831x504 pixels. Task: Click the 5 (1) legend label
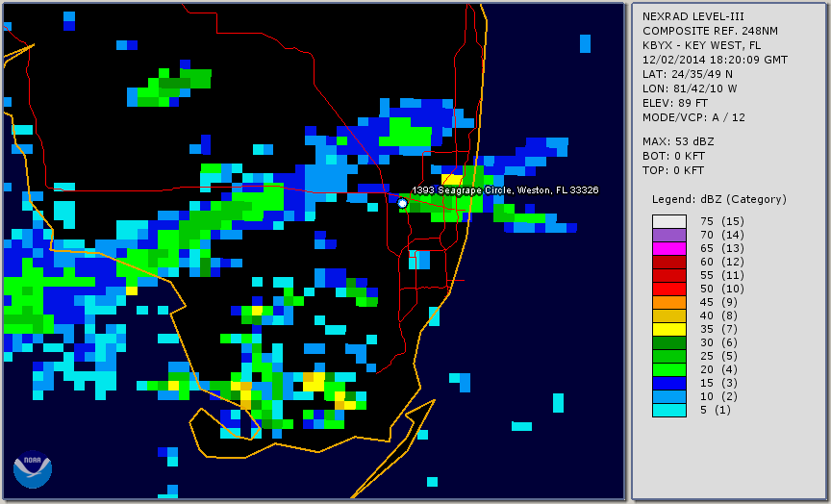[715, 410]
